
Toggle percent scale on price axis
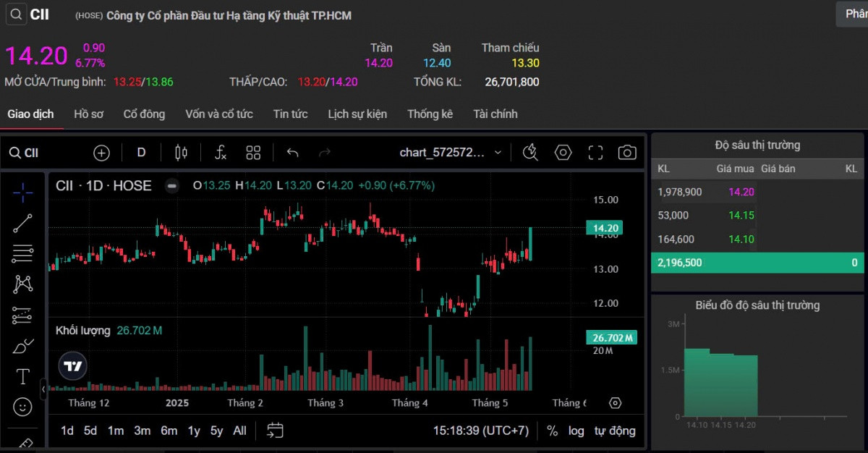coord(552,431)
